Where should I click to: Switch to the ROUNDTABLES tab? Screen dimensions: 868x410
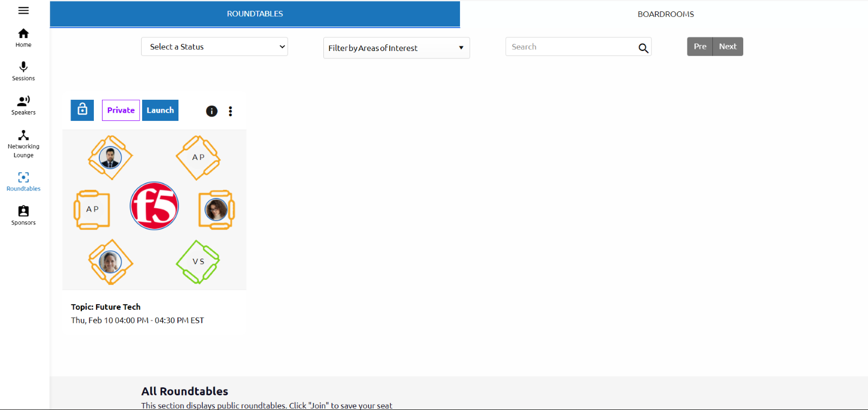[255, 14]
